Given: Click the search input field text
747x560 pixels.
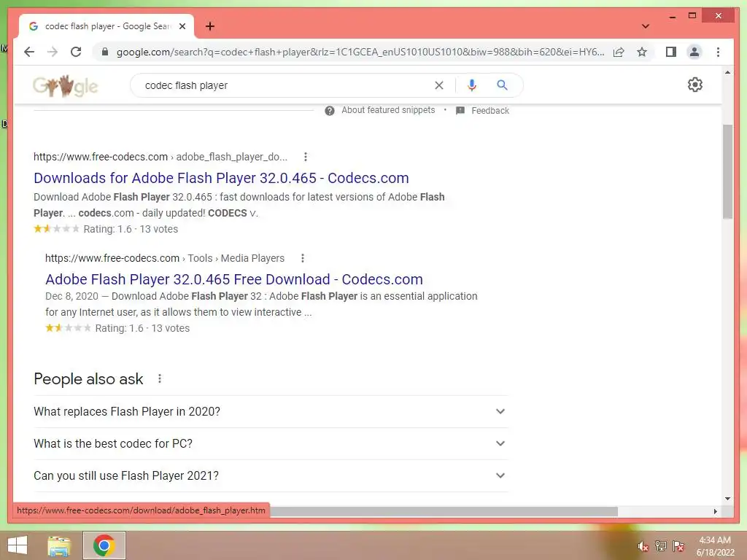Looking at the screenshot, I should (186, 85).
